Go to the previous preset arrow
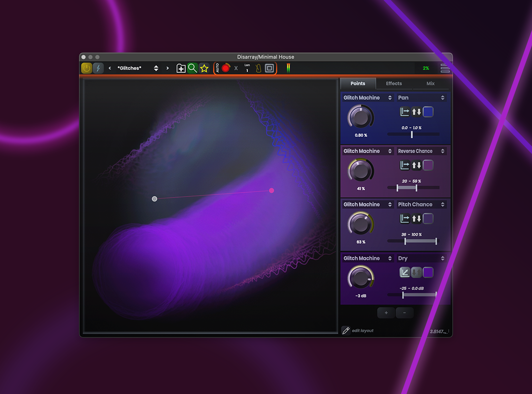 (110, 68)
